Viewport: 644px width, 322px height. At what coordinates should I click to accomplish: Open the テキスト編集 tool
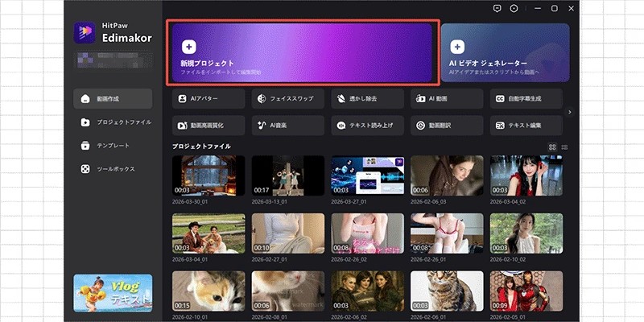coord(526,126)
